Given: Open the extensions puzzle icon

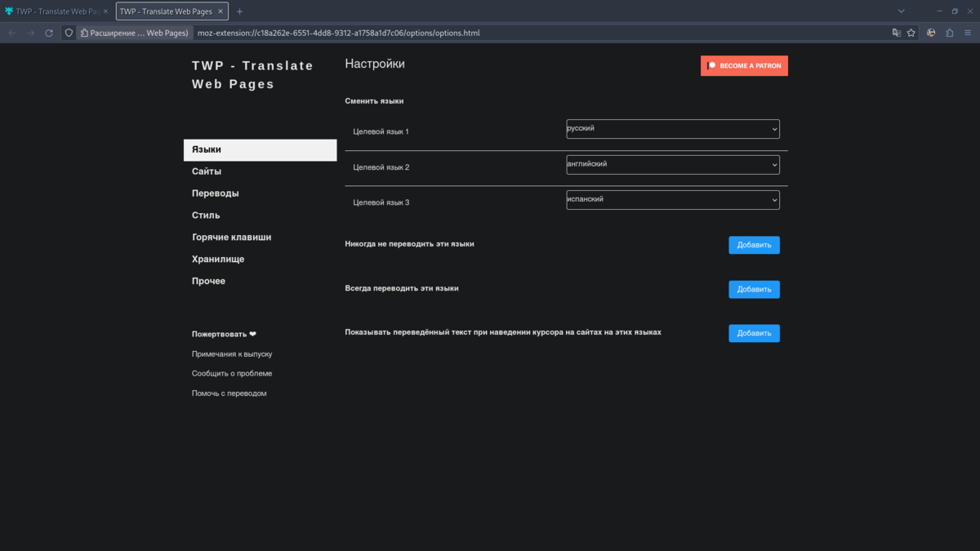Looking at the screenshot, I should click(x=949, y=33).
